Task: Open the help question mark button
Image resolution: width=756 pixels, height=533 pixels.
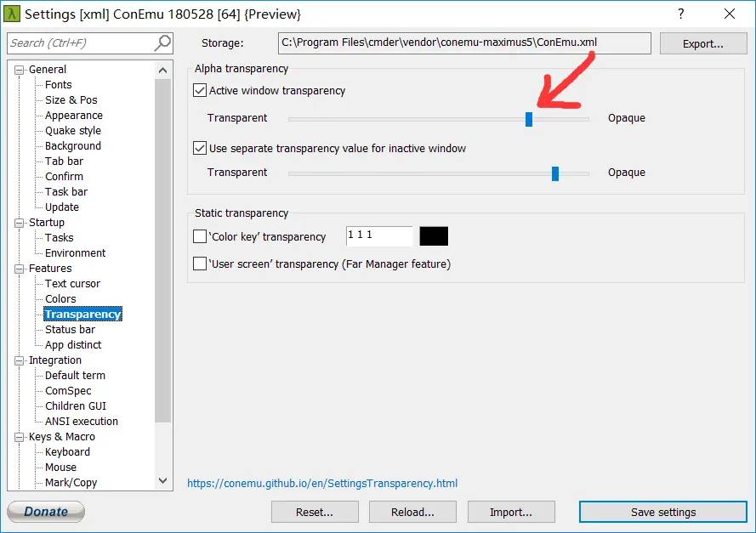Action: [681, 14]
